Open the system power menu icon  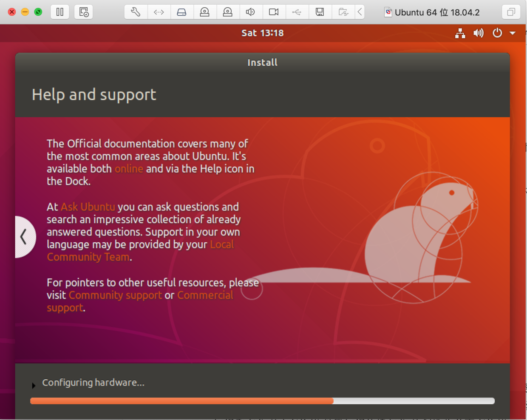point(497,33)
